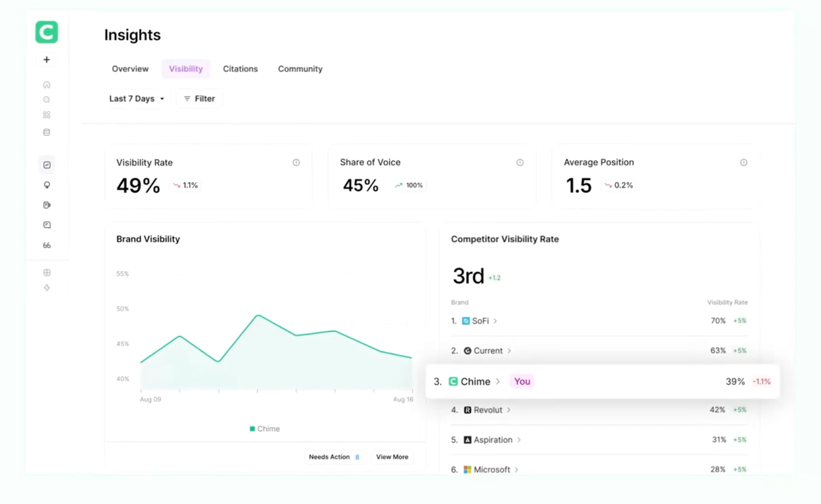Screen dimensions: 821x504
Task: Click info icon on Visibility Rate card
Action: pyautogui.click(x=296, y=162)
